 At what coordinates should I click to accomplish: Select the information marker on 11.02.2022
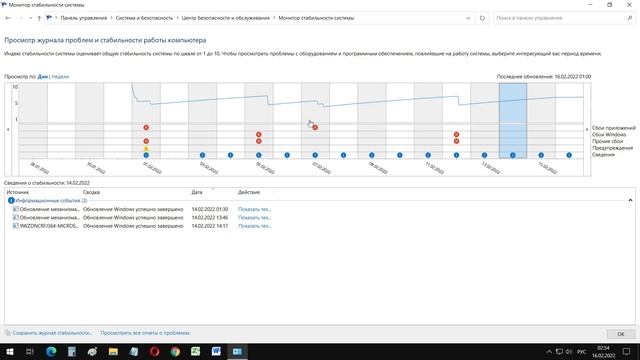point(428,155)
